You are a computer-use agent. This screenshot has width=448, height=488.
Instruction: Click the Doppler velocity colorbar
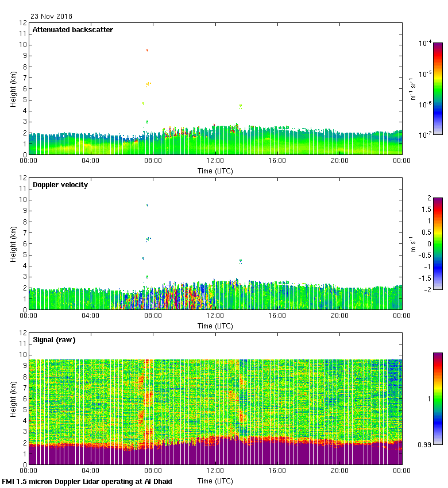pyautogui.click(x=438, y=243)
